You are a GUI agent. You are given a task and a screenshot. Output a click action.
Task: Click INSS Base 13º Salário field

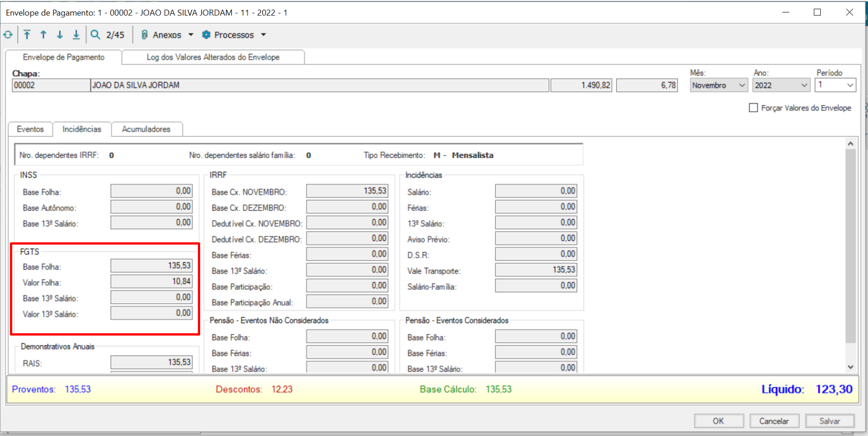[151, 223]
